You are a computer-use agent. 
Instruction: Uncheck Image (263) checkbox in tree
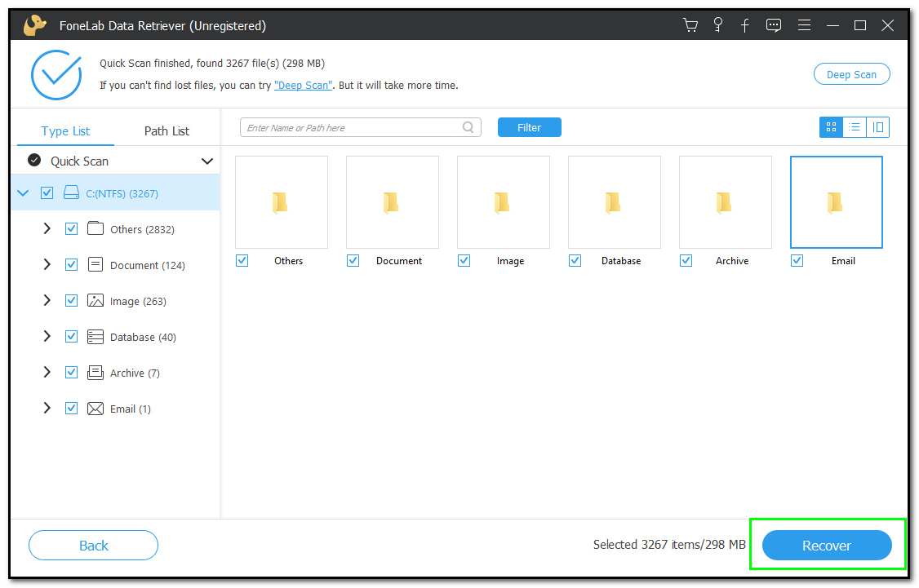click(72, 300)
